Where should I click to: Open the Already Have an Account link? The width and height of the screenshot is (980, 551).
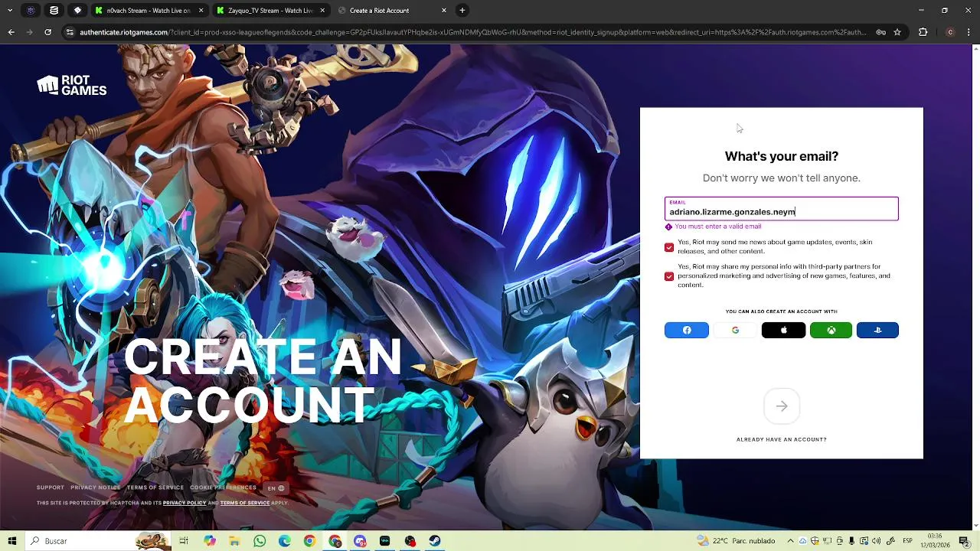click(x=782, y=439)
